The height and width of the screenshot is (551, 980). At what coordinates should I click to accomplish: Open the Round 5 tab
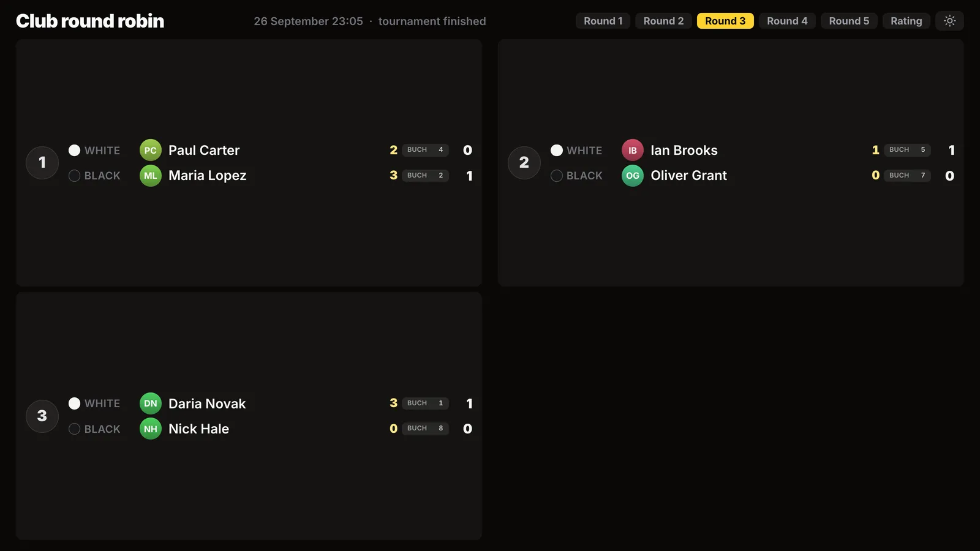point(849,21)
